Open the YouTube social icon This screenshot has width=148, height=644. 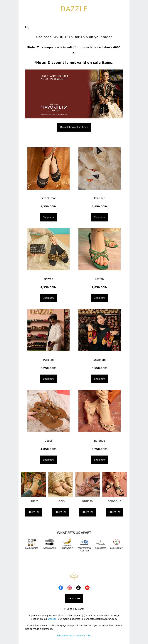coord(87,587)
